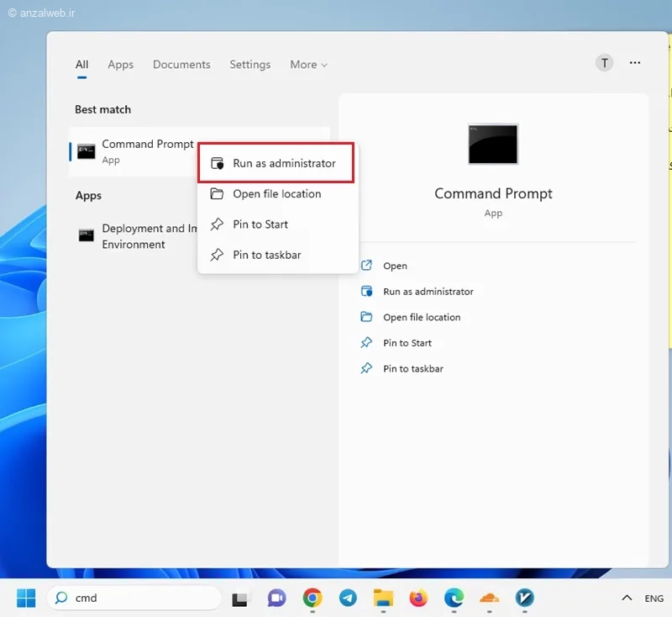Click the Command Prompt result icon

coord(87,151)
